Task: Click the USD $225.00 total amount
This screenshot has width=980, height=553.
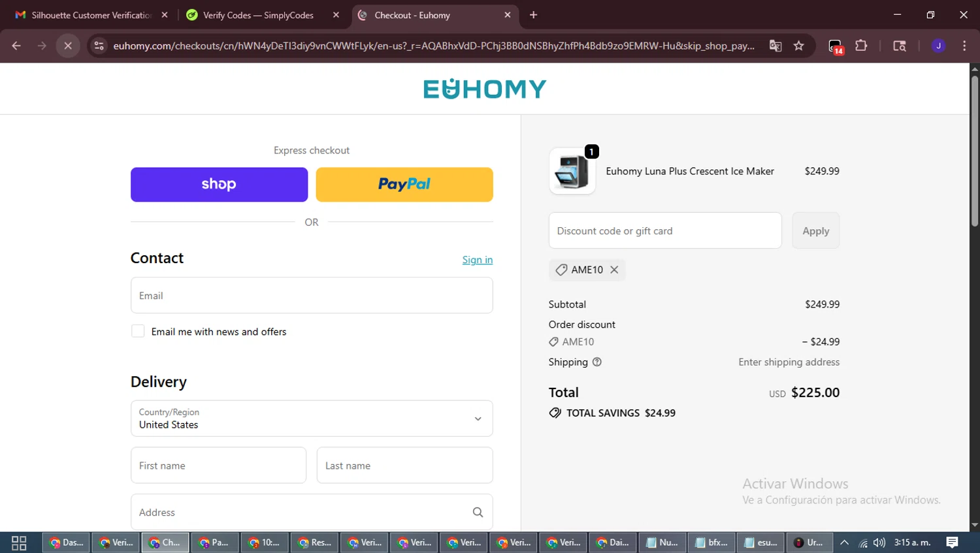Action: (804, 392)
